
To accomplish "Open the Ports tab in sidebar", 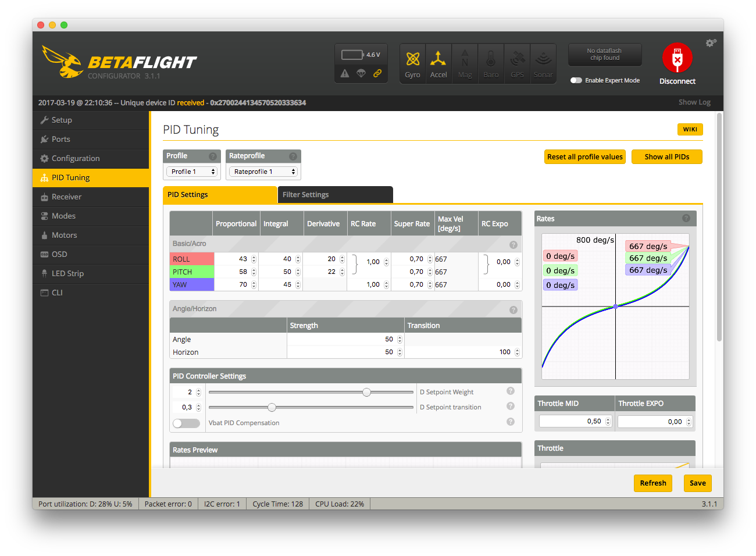I will pos(91,139).
